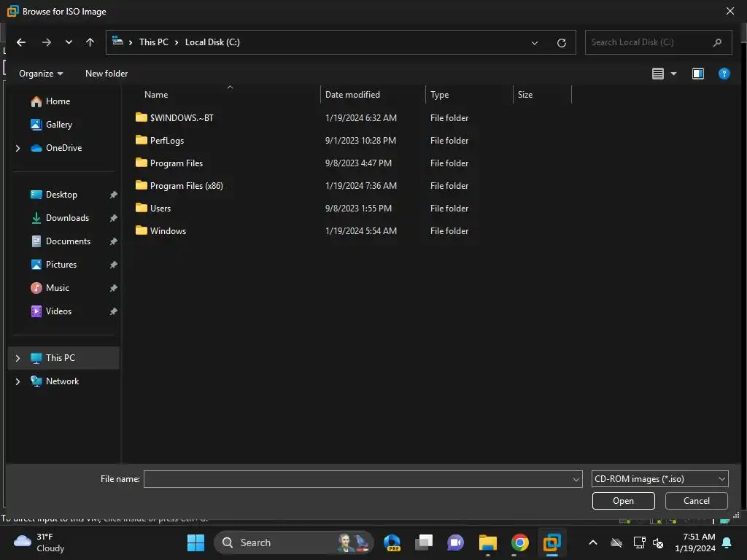
Task: Click the Open button
Action: [623, 501]
